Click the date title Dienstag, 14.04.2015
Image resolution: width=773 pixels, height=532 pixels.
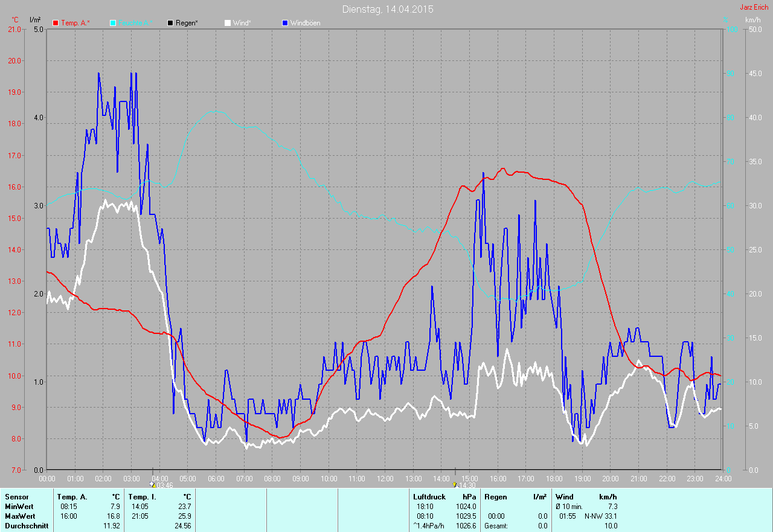[387, 9]
